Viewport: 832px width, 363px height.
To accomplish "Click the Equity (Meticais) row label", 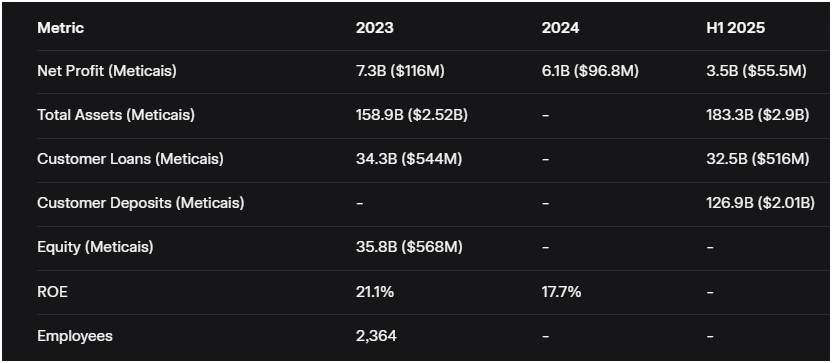I will (95, 247).
